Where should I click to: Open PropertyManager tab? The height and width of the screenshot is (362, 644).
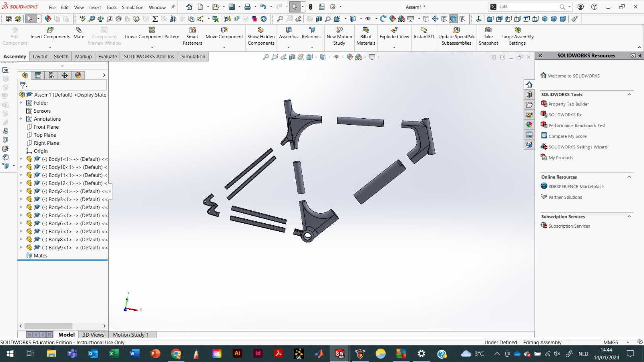pyautogui.click(x=38, y=75)
